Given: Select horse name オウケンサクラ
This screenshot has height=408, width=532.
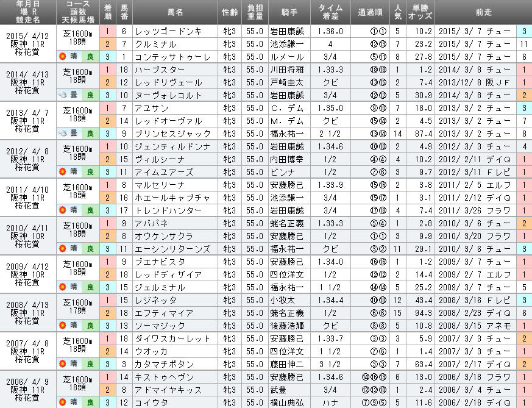Looking at the screenshot, I should click(x=164, y=236).
